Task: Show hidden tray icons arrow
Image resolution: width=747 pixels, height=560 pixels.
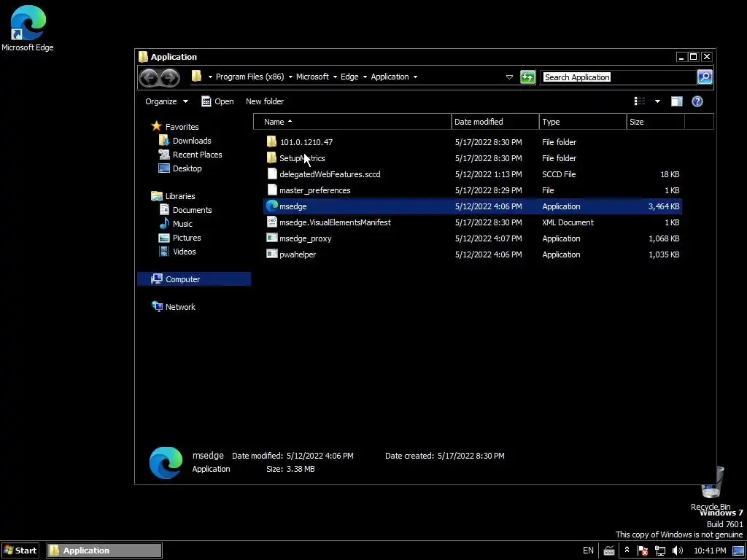Action: pos(627,550)
